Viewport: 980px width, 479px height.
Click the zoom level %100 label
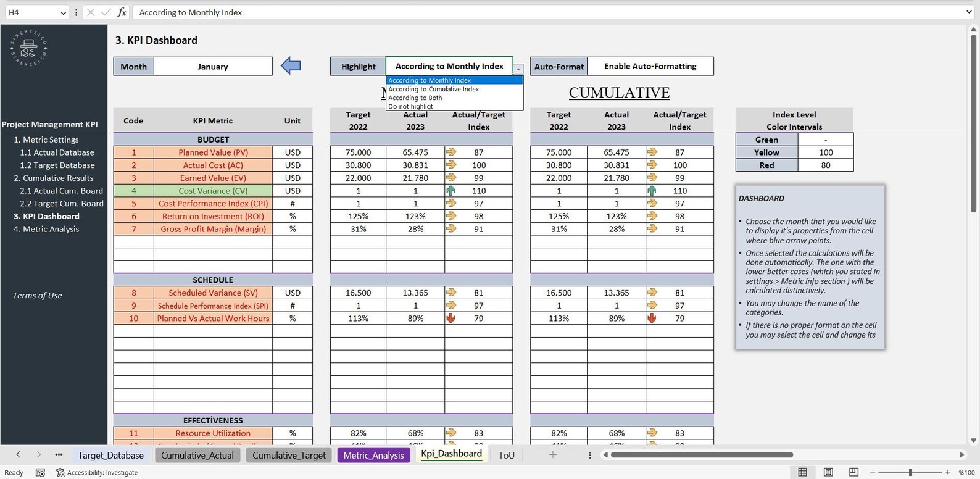tap(966, 472)
